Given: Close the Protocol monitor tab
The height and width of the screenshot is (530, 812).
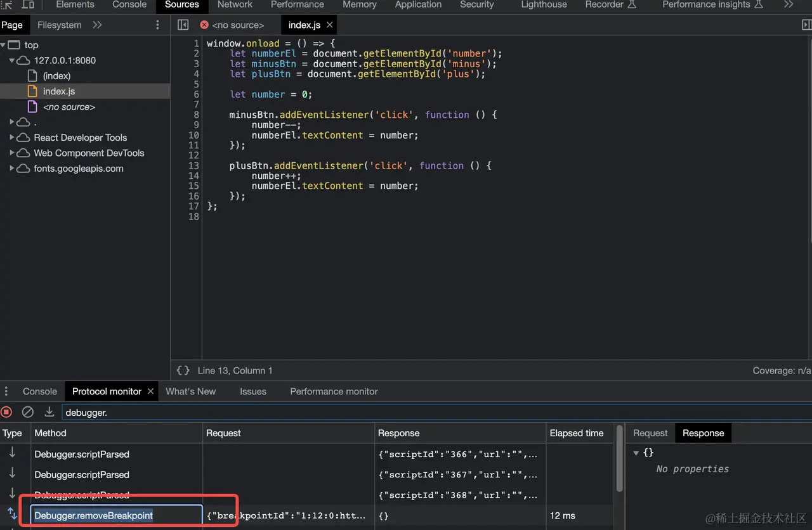Looking at the screenshot, I should point(150,391).
